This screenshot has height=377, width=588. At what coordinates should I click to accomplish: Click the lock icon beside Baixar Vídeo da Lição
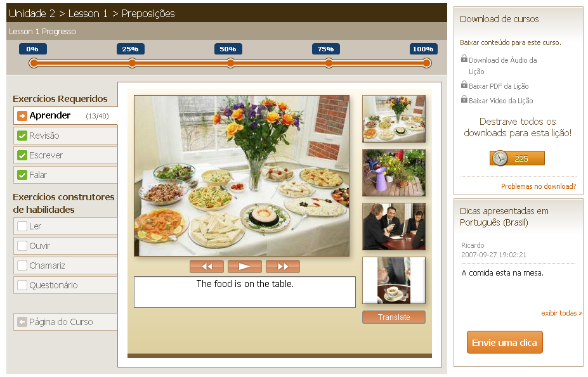tap(464, 99)
